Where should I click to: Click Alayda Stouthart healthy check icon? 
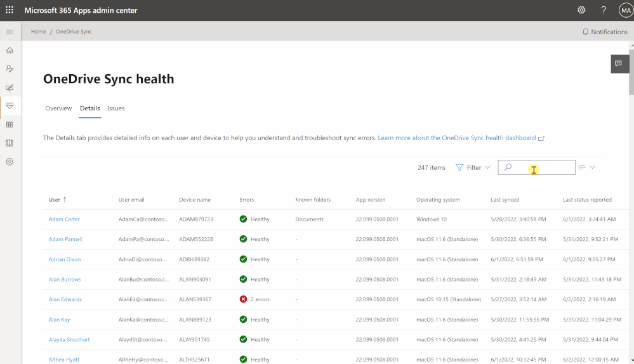(x=243, y=339)
